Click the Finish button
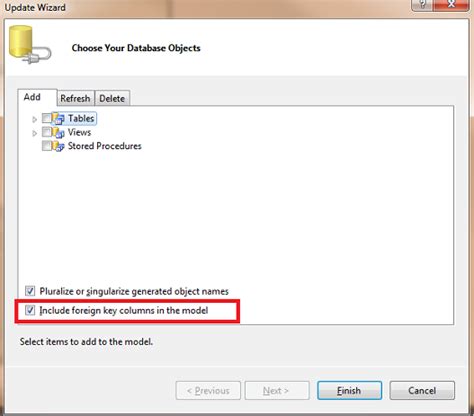 [x=349, y=390]
